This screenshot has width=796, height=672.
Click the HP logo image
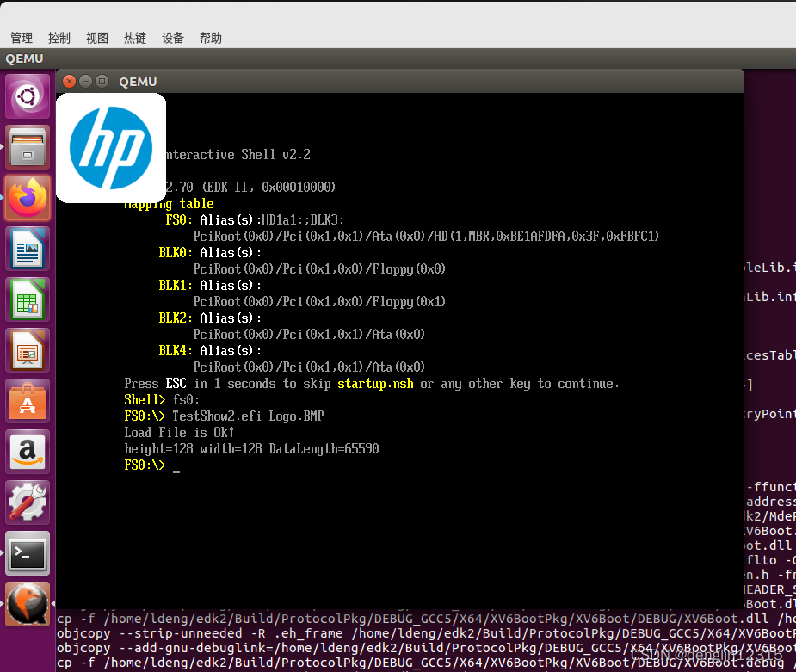pos(111,148)
